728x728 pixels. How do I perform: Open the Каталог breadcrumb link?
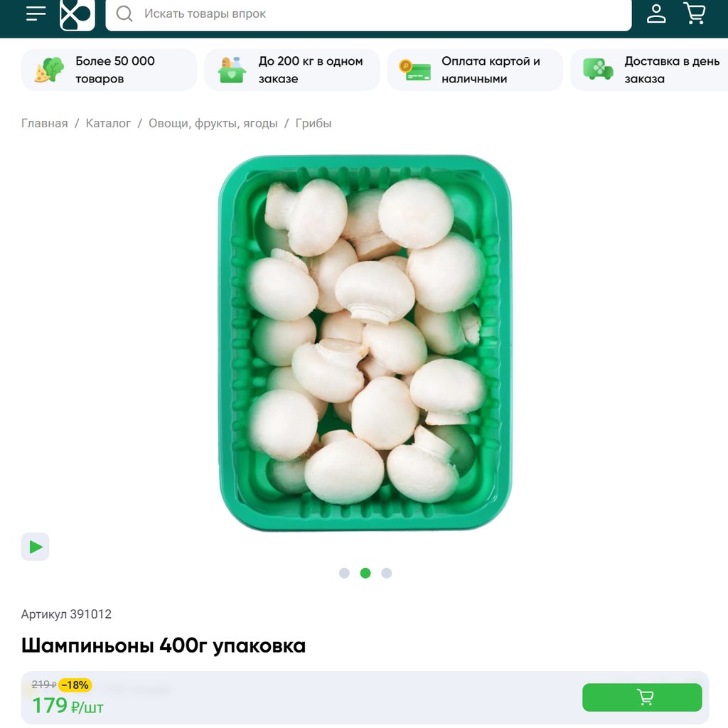point(108,123)
